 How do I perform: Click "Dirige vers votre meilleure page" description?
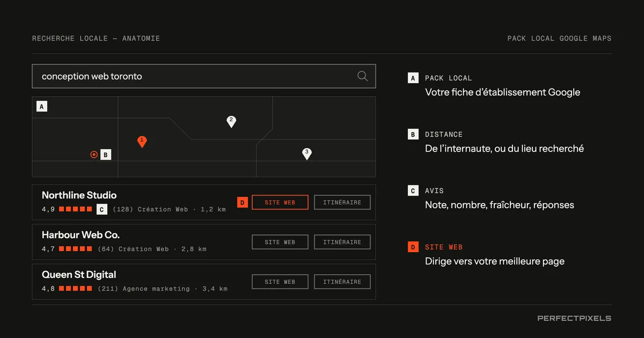pos(495,261)
